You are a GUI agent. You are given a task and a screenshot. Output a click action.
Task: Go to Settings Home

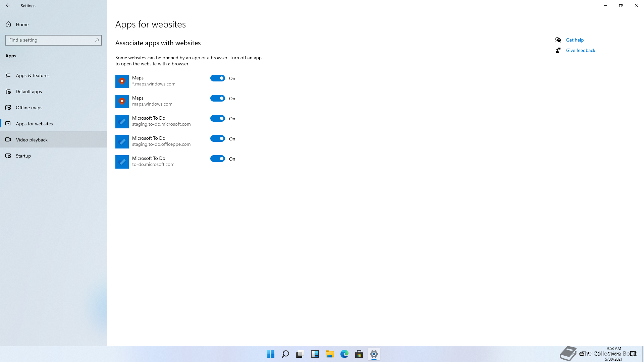pos(54,24)
